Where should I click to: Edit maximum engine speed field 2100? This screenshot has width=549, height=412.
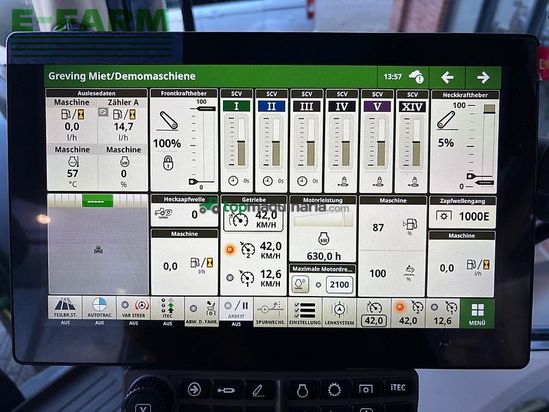click(x=339, y=284)
